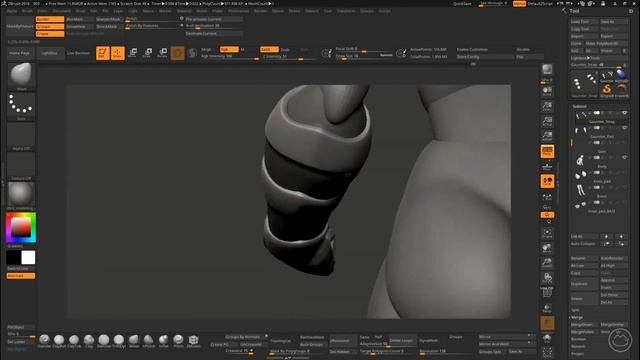The image size is (640, 360).
Task: Select the Standard brush icon
Action: click(44, 340)
